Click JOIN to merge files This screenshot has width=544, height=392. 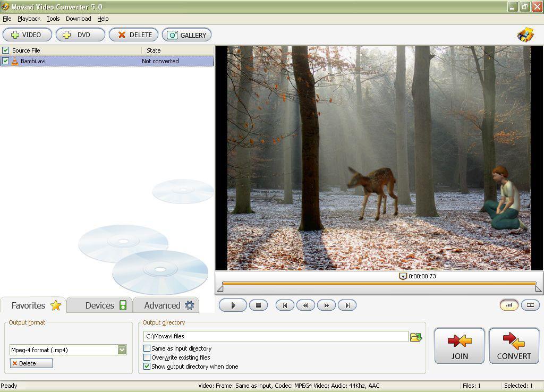[458, 346]
